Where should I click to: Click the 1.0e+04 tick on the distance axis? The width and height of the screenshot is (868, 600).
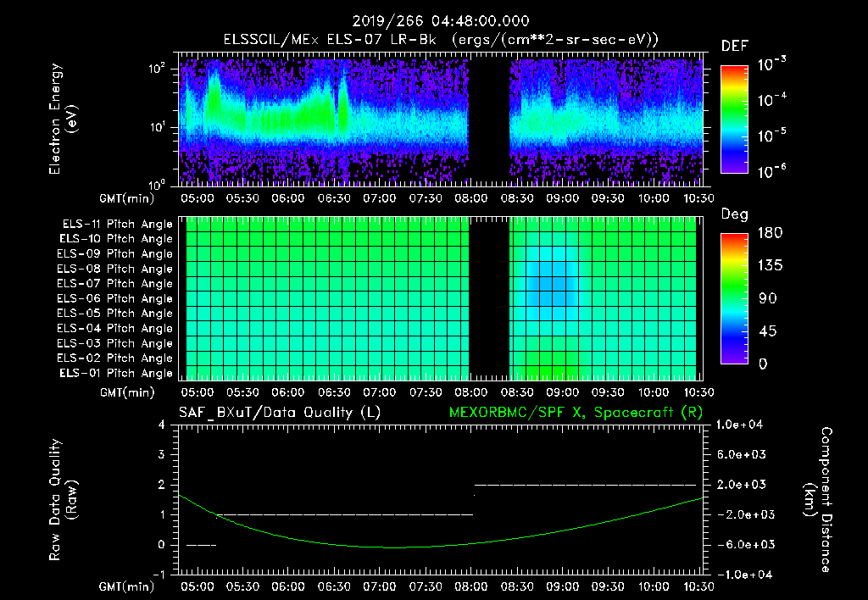(740, 425)
